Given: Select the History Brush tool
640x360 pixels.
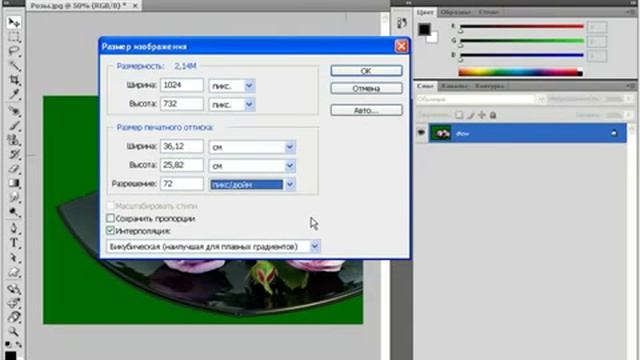Looking at the screenshot, I should 13,154.
